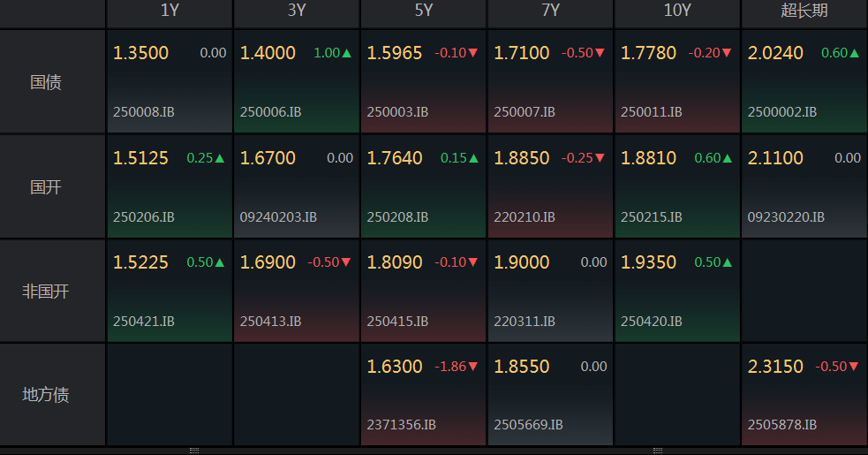This screenshot has height=455, width=868.
Task: Click the red down arrow beside 1.5965
Action: (472, 53)
